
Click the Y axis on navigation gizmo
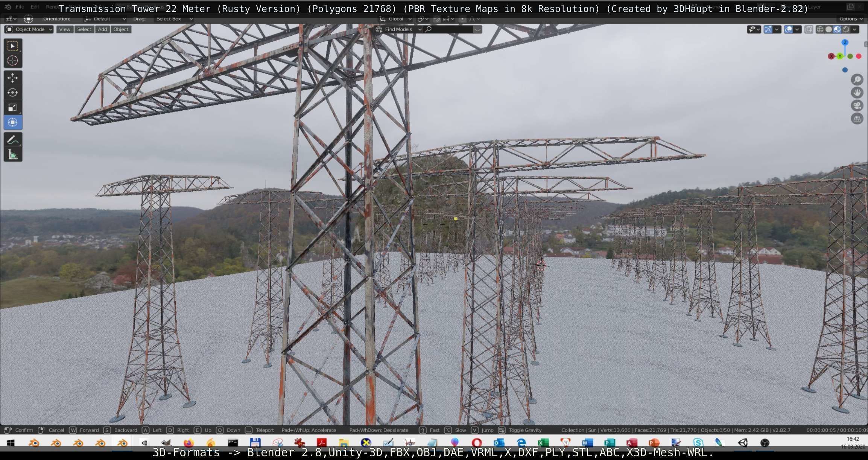pos(840,56)
